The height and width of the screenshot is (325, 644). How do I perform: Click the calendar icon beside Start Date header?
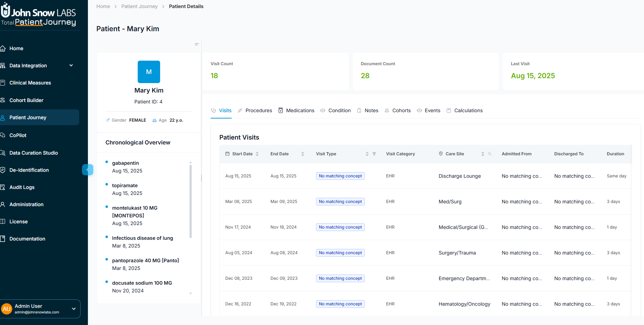point(227,154)
